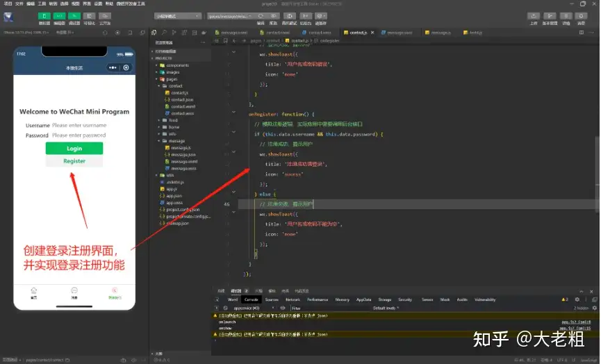Image resolution: width=601 pixels, height=364 pixels.
Task: Open the AppData devtools tab
Action: (x=364, y=299)
